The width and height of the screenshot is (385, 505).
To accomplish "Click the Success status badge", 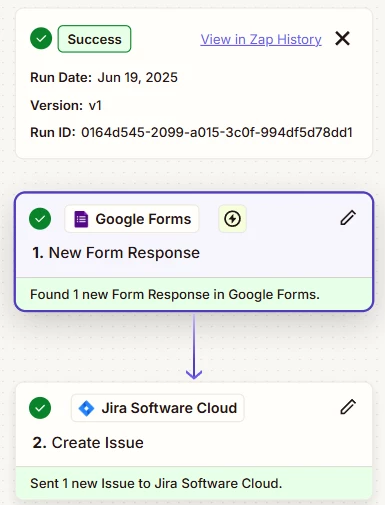I will click(94, 39).
